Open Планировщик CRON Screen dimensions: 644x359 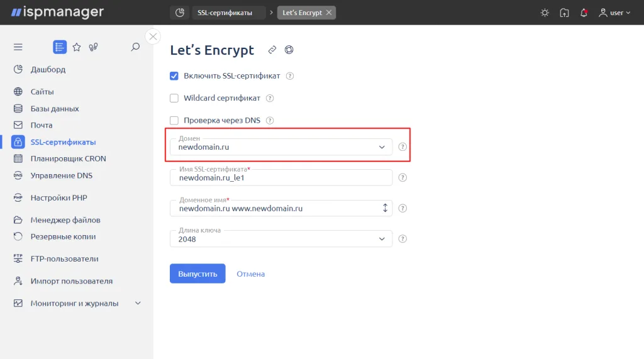tap(68, 158)
